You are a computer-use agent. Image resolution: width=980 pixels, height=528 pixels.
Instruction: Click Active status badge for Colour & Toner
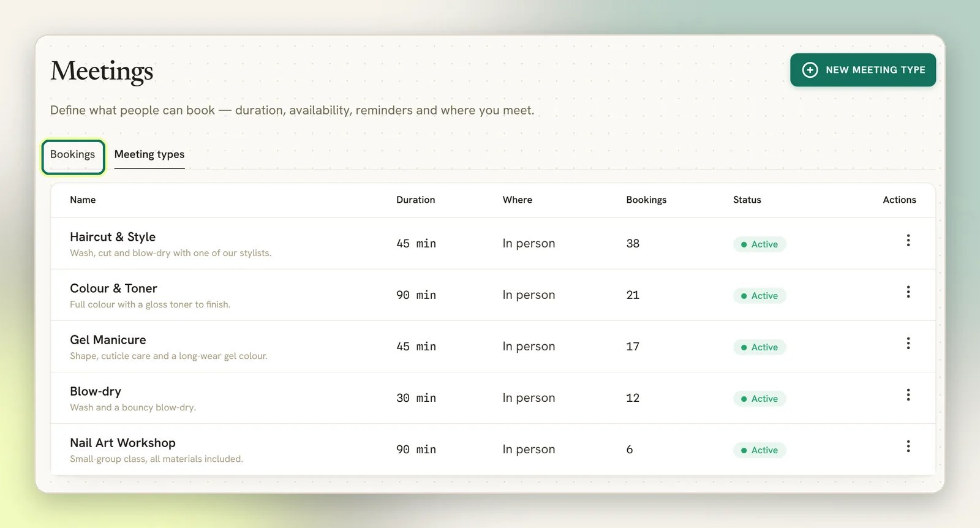coord(759,296)
